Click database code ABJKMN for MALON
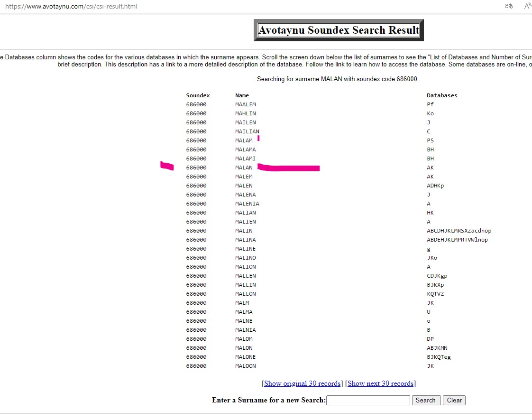The height and width of the screenshot is (420, 532). (437, 348)
